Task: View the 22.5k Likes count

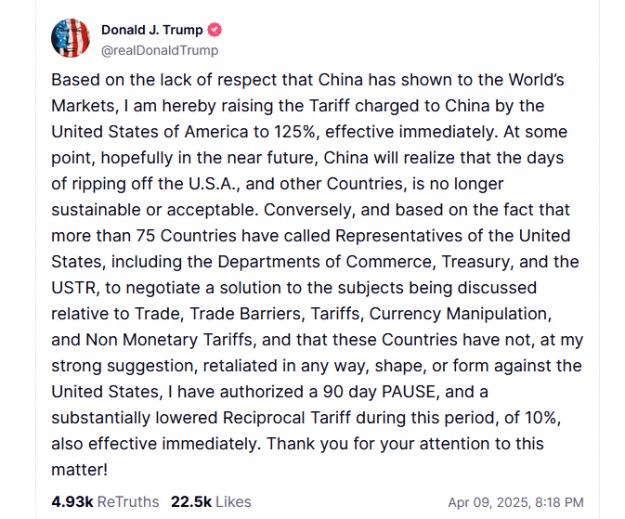Action: tap(189, 501)
